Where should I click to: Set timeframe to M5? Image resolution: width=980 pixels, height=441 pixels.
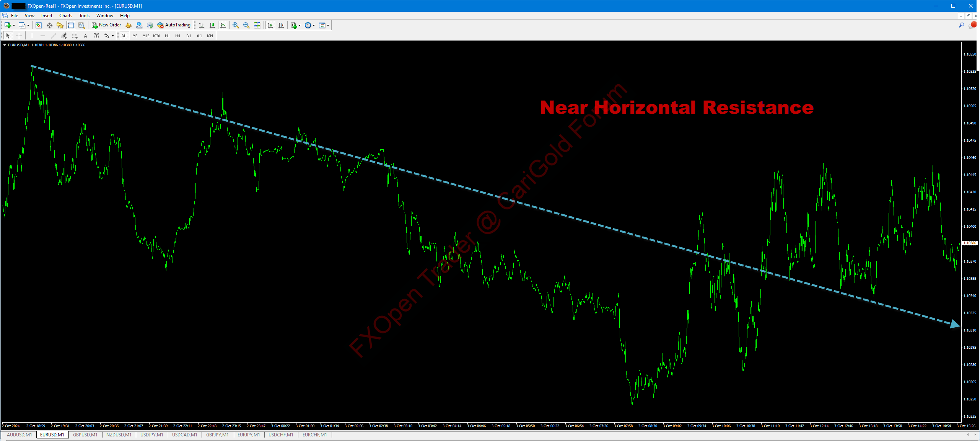135,36
